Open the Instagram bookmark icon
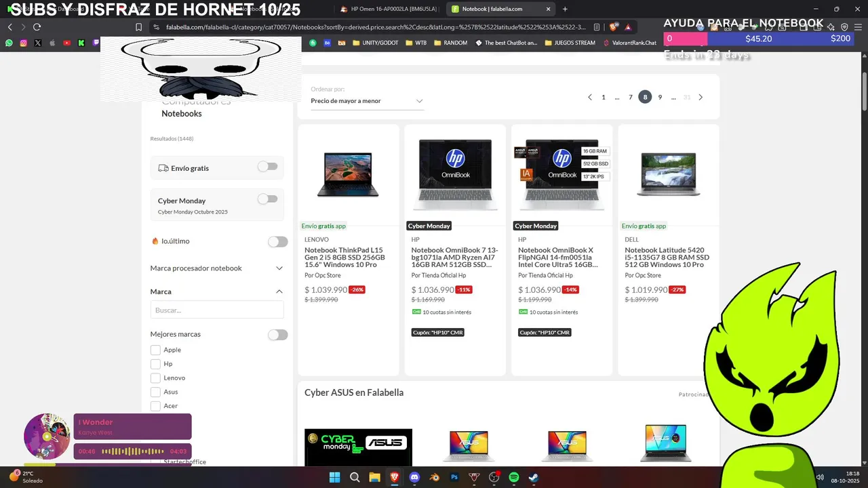Viewport: 868px width, 488px height. point(23,43)
